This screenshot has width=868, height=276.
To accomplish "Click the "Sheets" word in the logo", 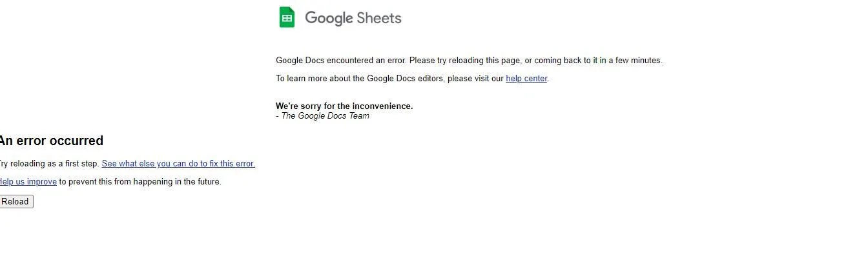I will (379, 18).
